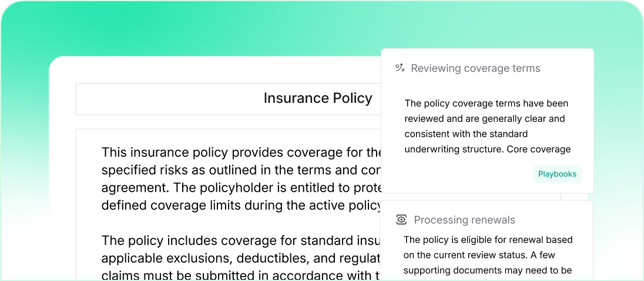Viewport: 644px width, 281px height.
Task: Click "reviewed and are generally clear" line
Action: coord(484,119)
